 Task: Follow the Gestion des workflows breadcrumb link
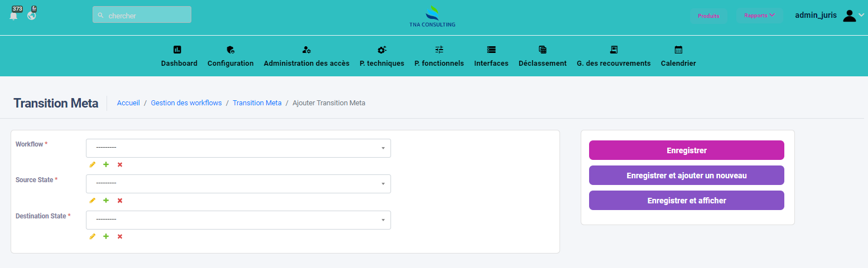point(186,103)
